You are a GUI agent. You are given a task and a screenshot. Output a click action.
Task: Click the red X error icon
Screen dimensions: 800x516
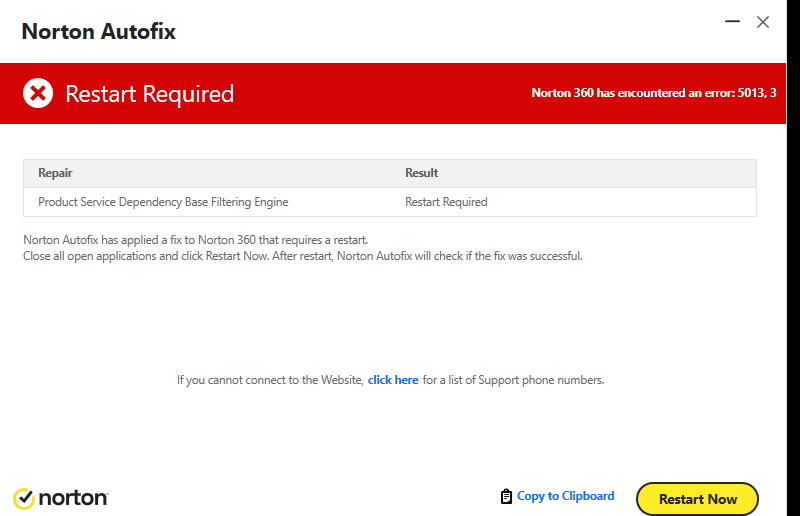click(x=38, y=93)
